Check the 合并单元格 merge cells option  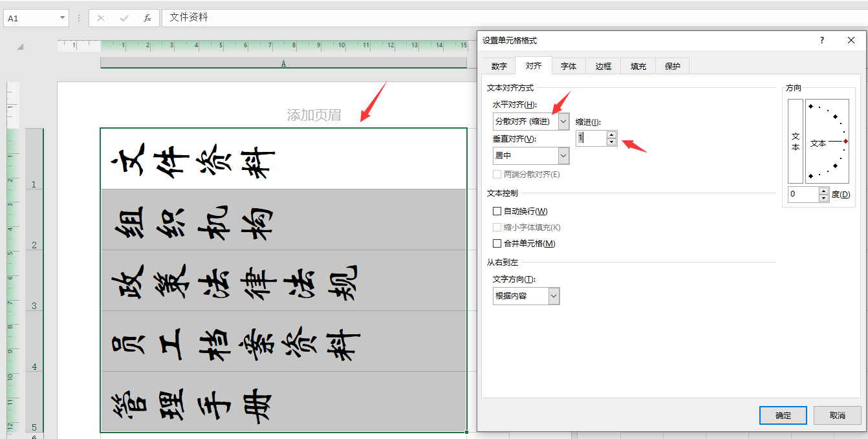pyautogui.click(x=497, y=244)
